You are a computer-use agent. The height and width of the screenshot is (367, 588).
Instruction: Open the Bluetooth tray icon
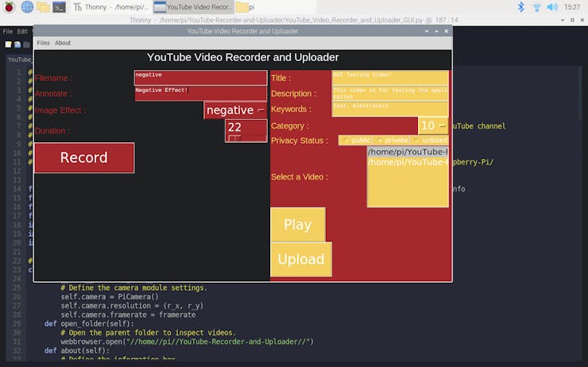click(x=520, y=6)
